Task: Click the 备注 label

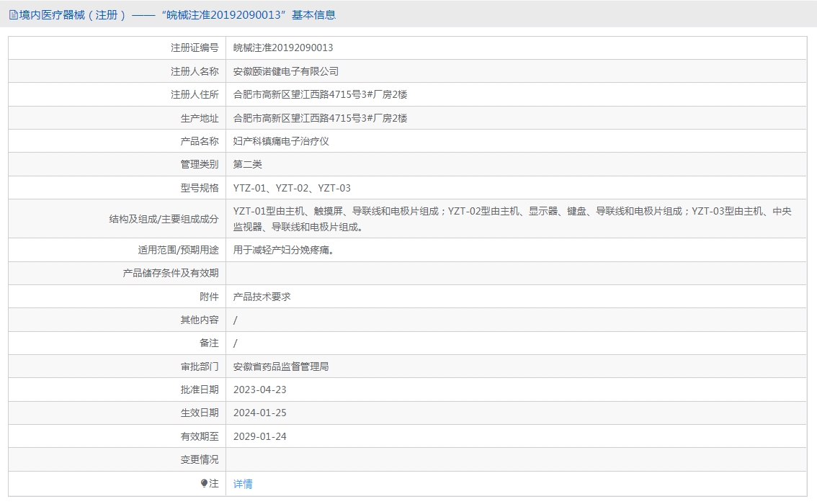Action: [209, 343]
